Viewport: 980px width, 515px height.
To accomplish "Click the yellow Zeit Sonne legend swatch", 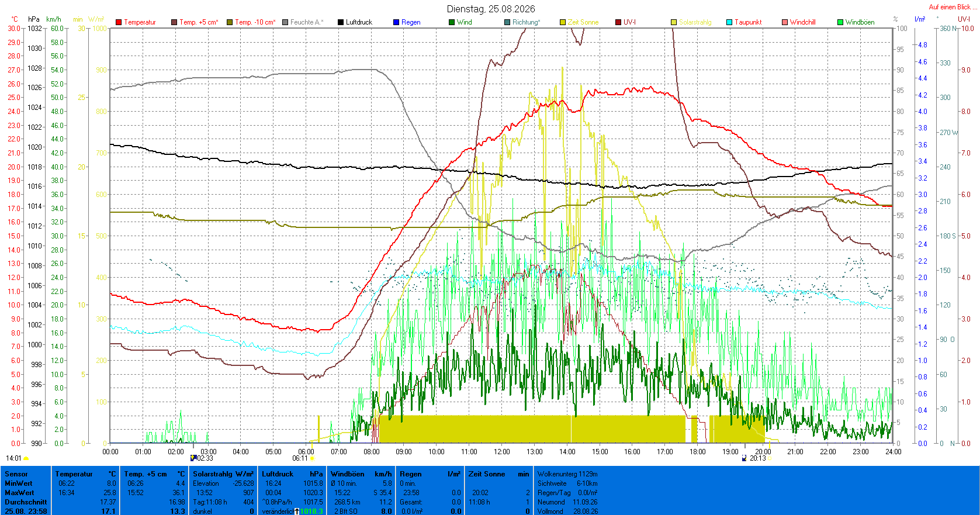I will [x=563, y=22].
